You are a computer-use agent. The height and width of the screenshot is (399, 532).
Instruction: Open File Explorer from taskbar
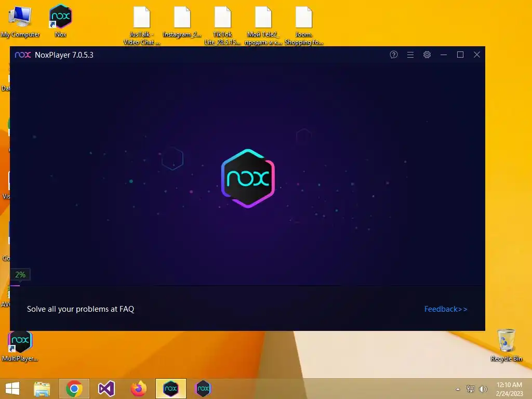tap(42, 389)
